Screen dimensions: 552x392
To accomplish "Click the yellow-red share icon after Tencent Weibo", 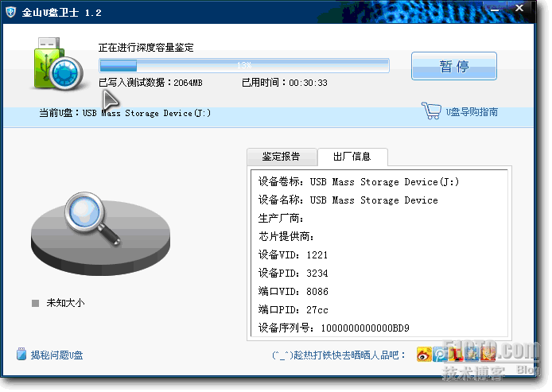I will click(x=457, y=355).
